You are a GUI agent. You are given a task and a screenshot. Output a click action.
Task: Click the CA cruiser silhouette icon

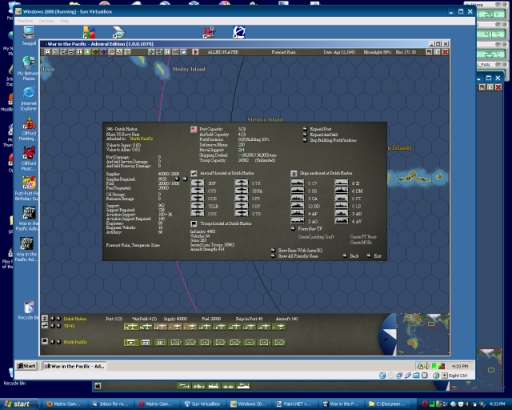[297, 198]
